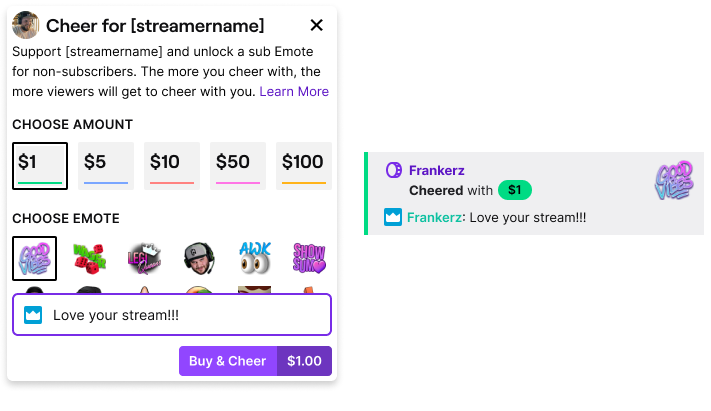Image resolution: width=711 pixels, height=411 pixels.
Task: Open the Learn More link
Action: pyautogui.click(x=294, y=91)
